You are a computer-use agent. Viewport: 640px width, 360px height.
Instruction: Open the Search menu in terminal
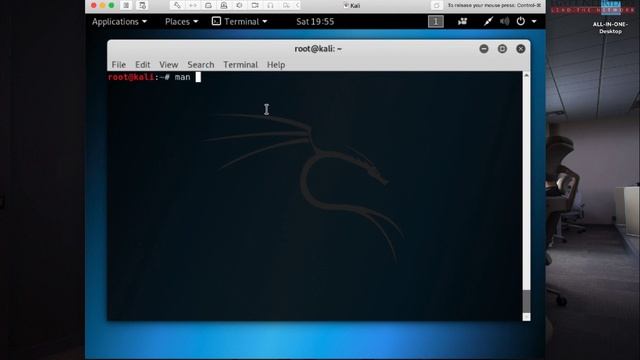pos(200,64)
